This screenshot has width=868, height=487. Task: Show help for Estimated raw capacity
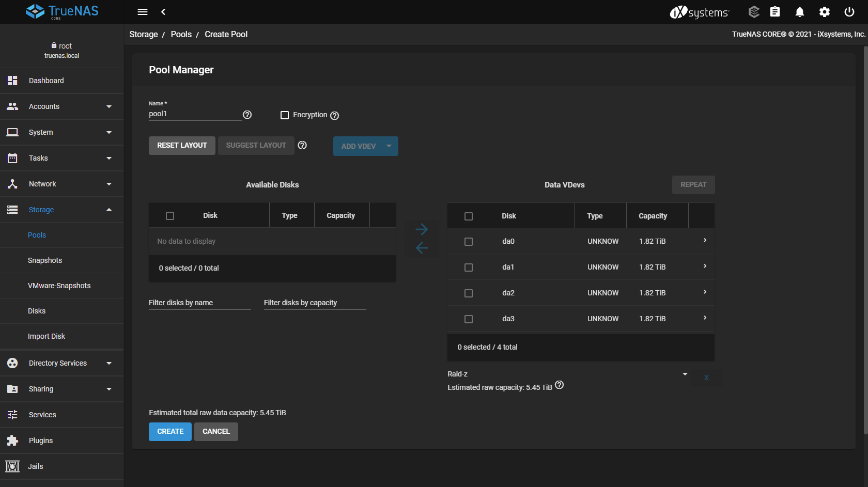point(560,385)
